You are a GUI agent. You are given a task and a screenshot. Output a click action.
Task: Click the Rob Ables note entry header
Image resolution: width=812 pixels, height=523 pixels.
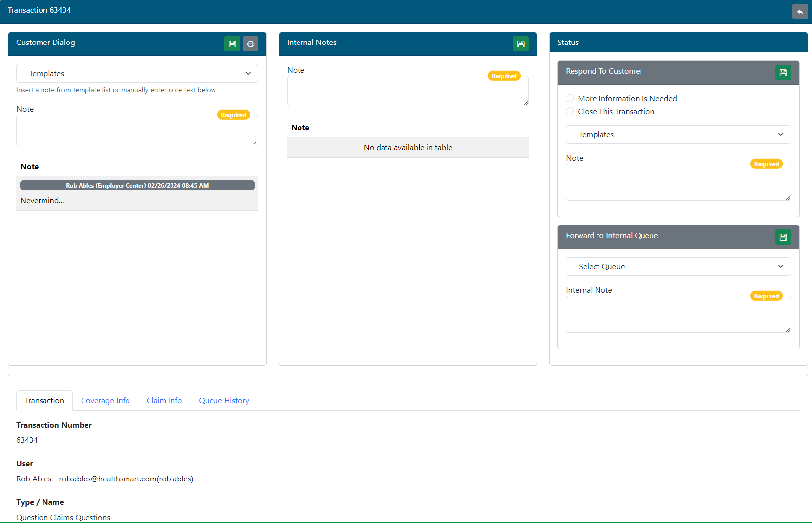click(137, 186)
